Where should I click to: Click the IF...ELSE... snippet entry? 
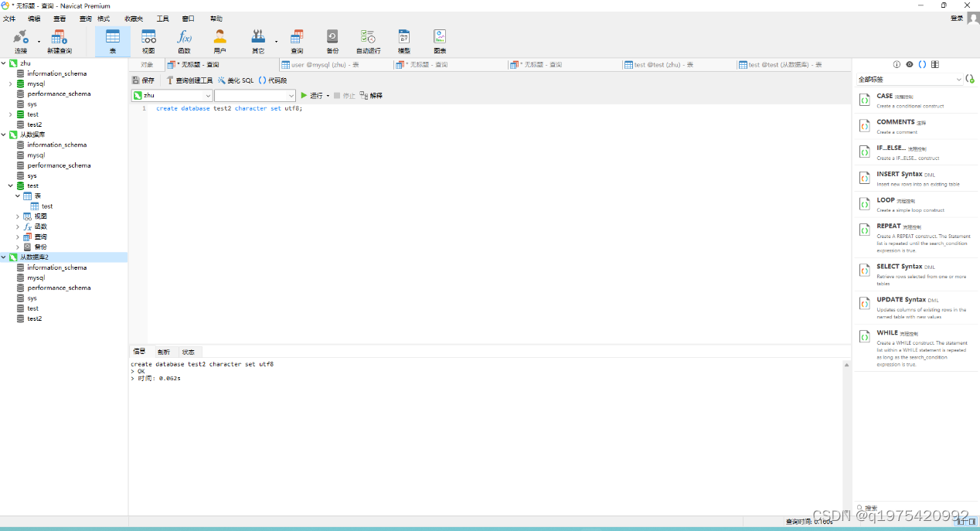point(916,152)
